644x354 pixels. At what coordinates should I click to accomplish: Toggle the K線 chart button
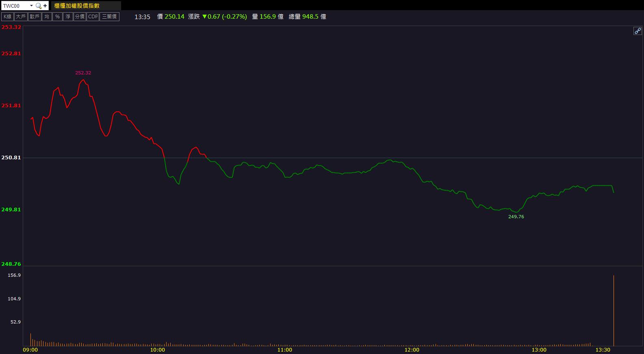click(7, 17)
